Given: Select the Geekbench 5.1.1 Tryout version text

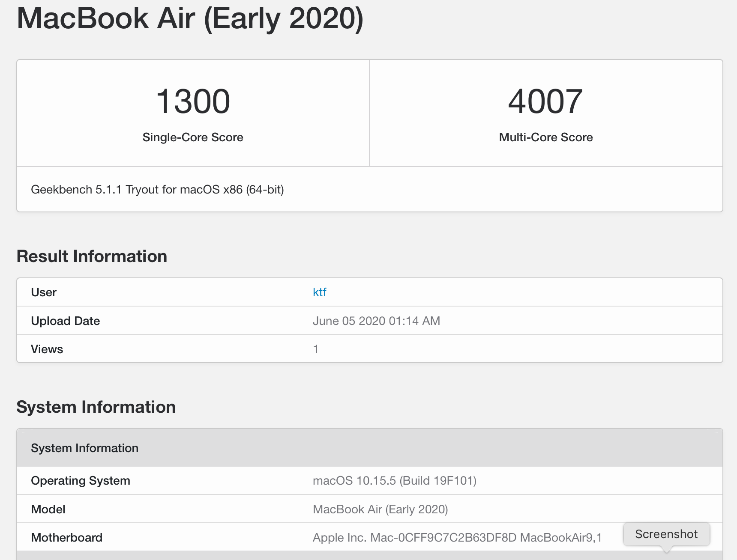Looking at the screenshot, I should (x=157, y=190).
